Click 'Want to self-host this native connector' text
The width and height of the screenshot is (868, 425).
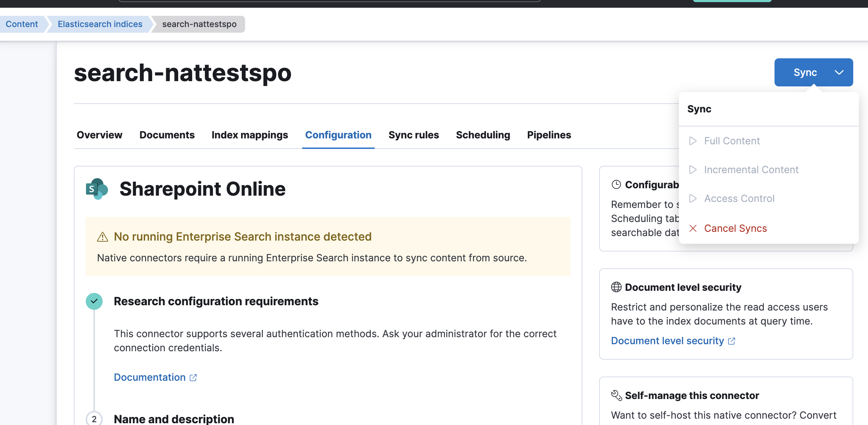[x=724, y=415]
